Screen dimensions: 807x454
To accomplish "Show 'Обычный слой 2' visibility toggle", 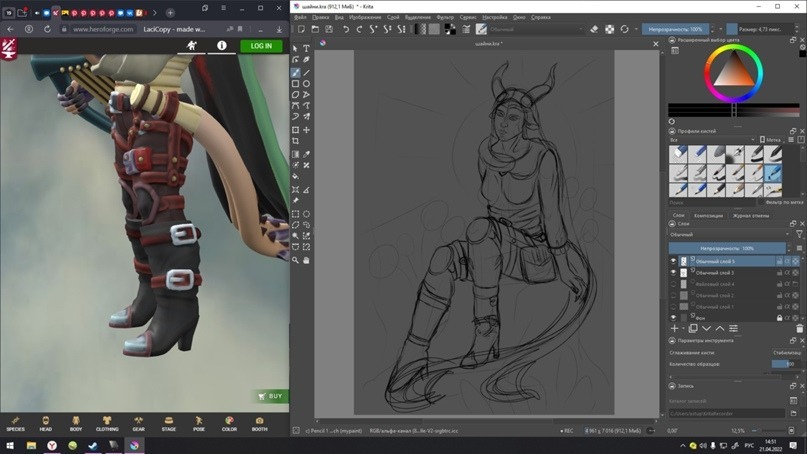I will [673, 295].
